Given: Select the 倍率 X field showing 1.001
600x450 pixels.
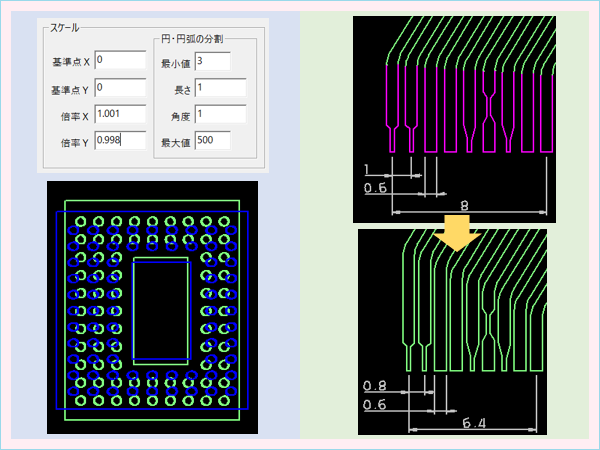Looking at the screenshot, I should pyautogui.click(x=120, y=114).
